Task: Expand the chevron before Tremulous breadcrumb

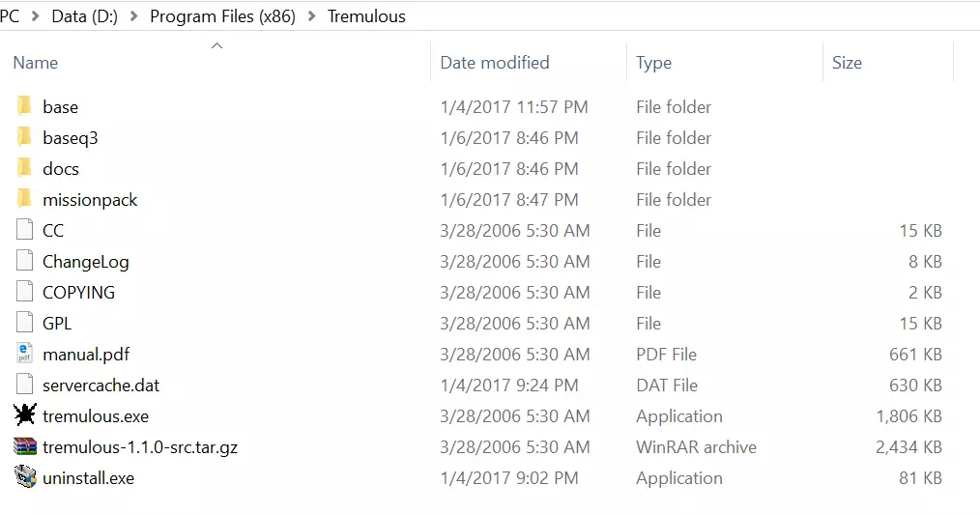Action: 311,16
